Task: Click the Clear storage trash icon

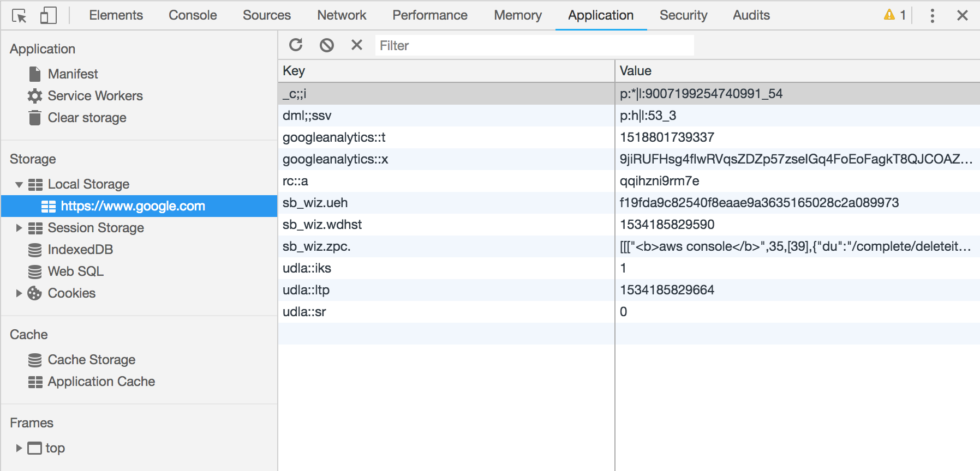Action: click(35, 118)
